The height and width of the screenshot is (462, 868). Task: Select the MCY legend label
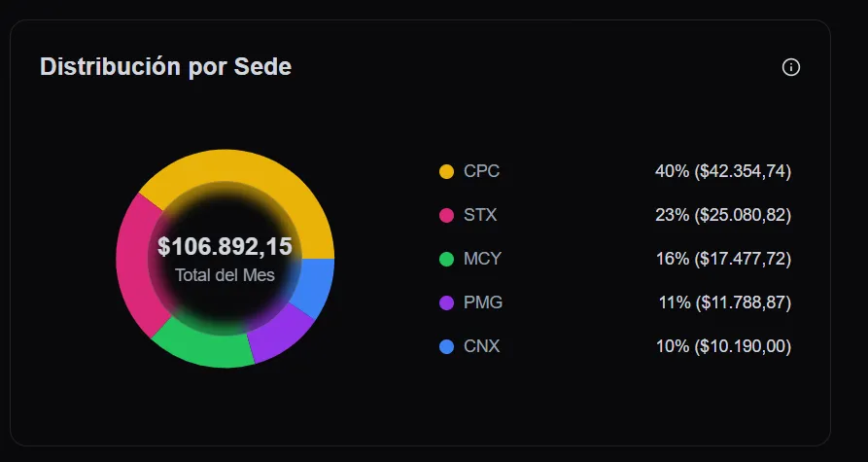click(482, 259)
